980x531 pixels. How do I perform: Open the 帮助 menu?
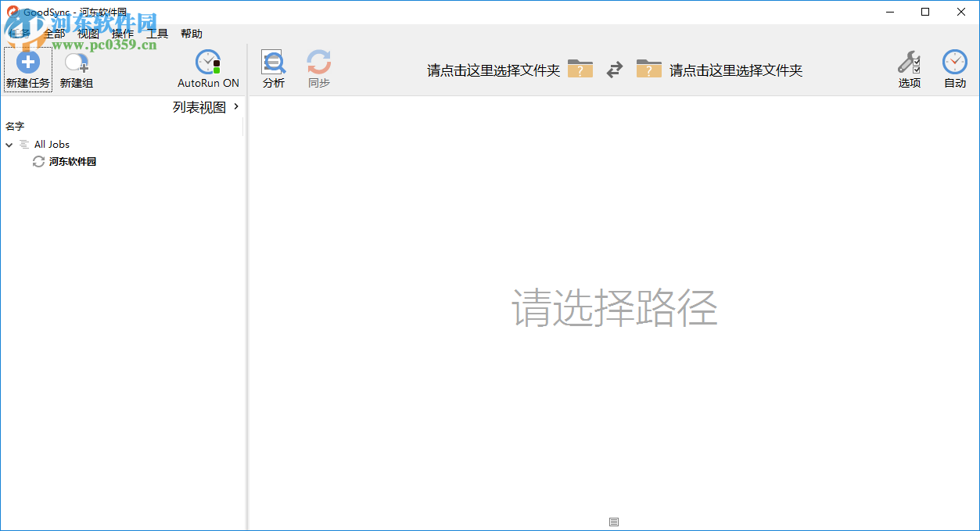(192, 34)
